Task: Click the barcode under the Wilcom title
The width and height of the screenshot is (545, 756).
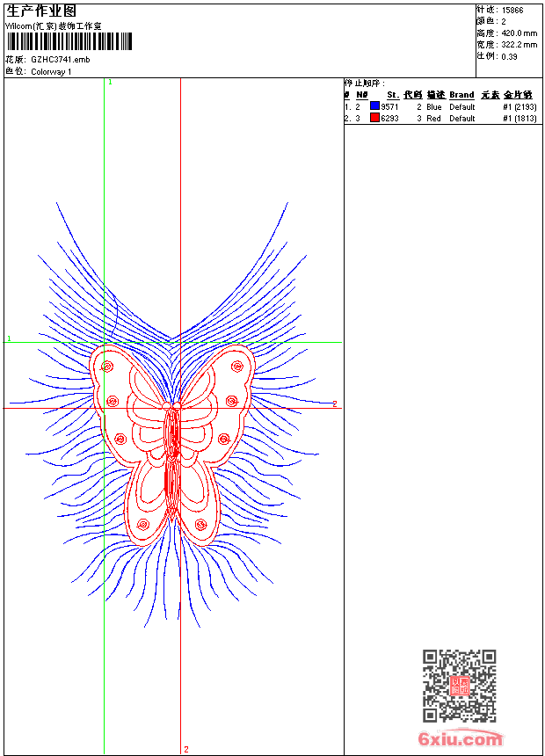Action: click(69, 41)
